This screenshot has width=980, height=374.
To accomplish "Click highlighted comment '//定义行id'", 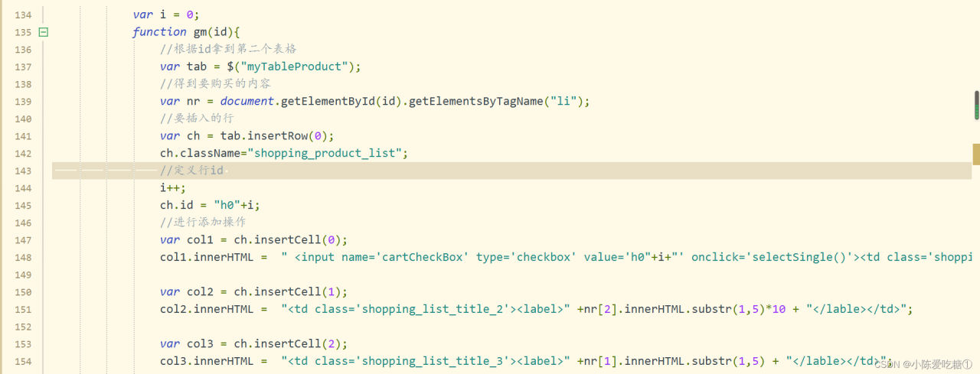I will (x=192, y=171).
